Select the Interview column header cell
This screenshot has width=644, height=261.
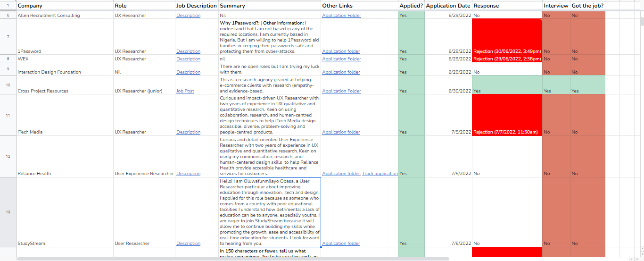[x=556, y=6]
